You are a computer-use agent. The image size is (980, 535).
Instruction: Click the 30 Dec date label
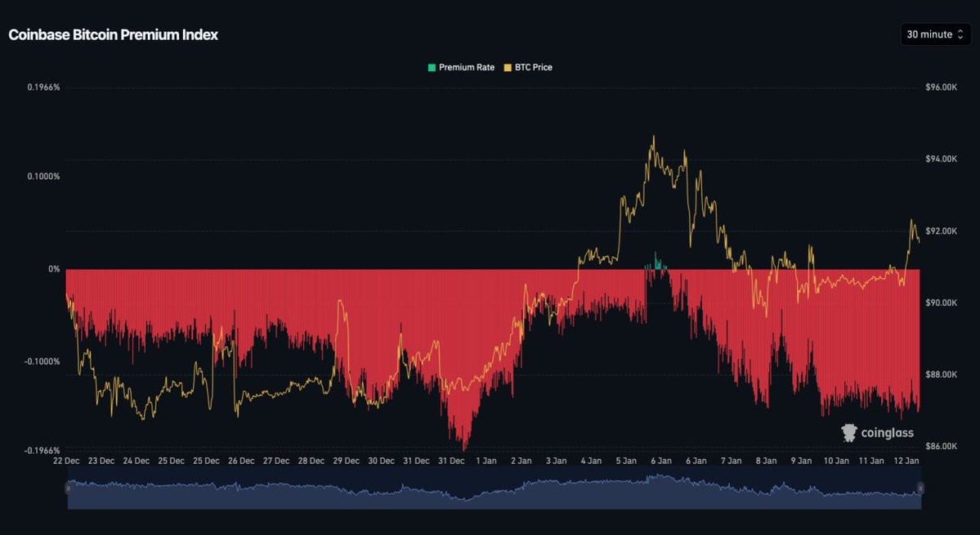381,461
